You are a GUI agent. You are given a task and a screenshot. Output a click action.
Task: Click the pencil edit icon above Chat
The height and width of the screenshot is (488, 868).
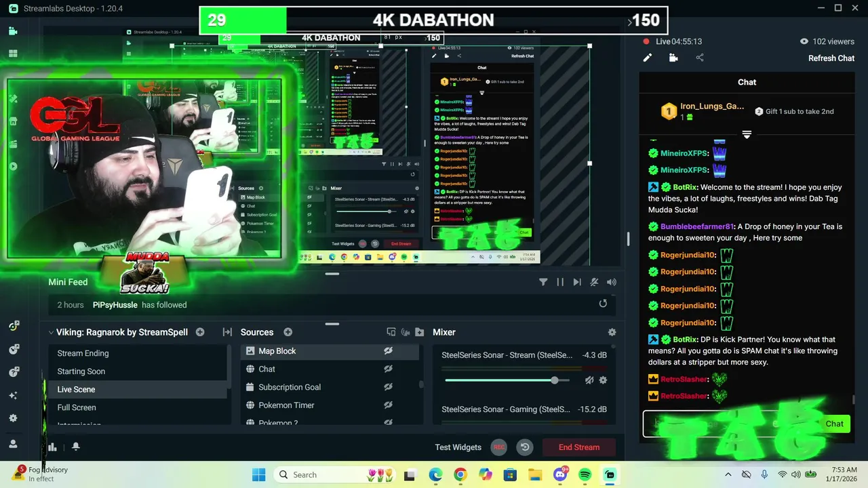pos(648,58)
